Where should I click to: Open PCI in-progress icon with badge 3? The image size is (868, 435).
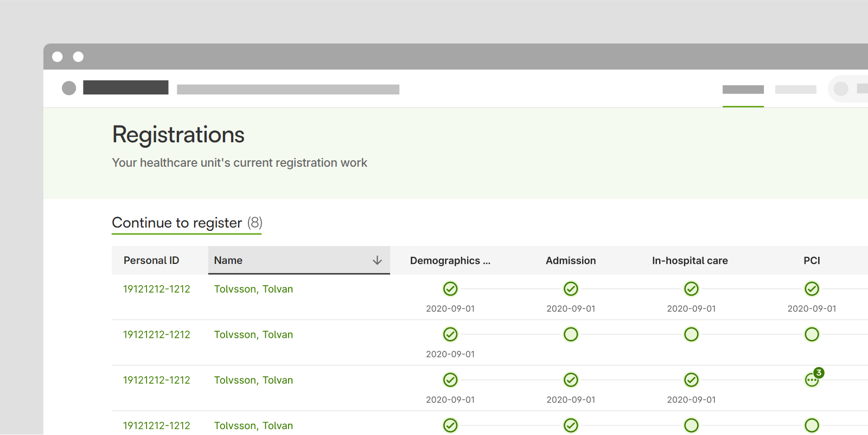point(813,379)
